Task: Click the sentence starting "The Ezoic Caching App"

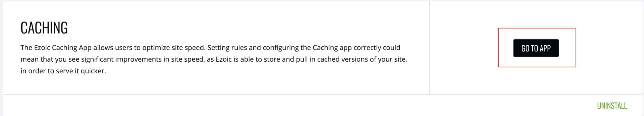Action: click(x=113, y=48)
